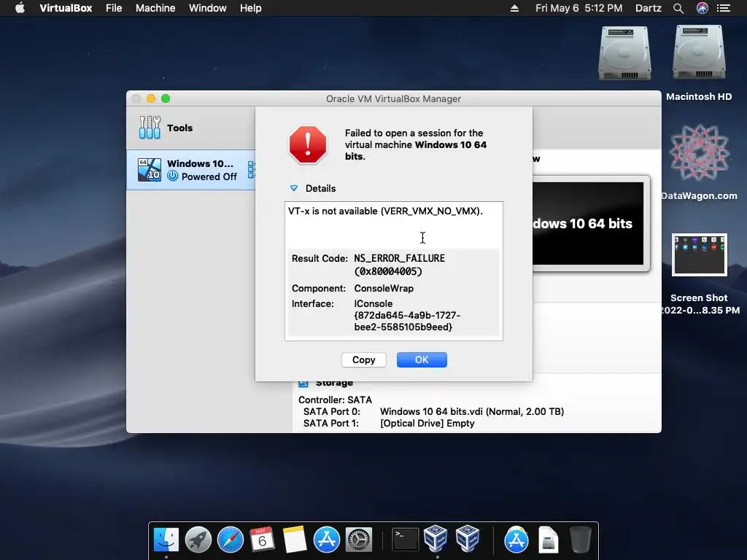Screen dimensions: 747x560
Task: Click the date and time display
Action: click(x=578, y=8)
